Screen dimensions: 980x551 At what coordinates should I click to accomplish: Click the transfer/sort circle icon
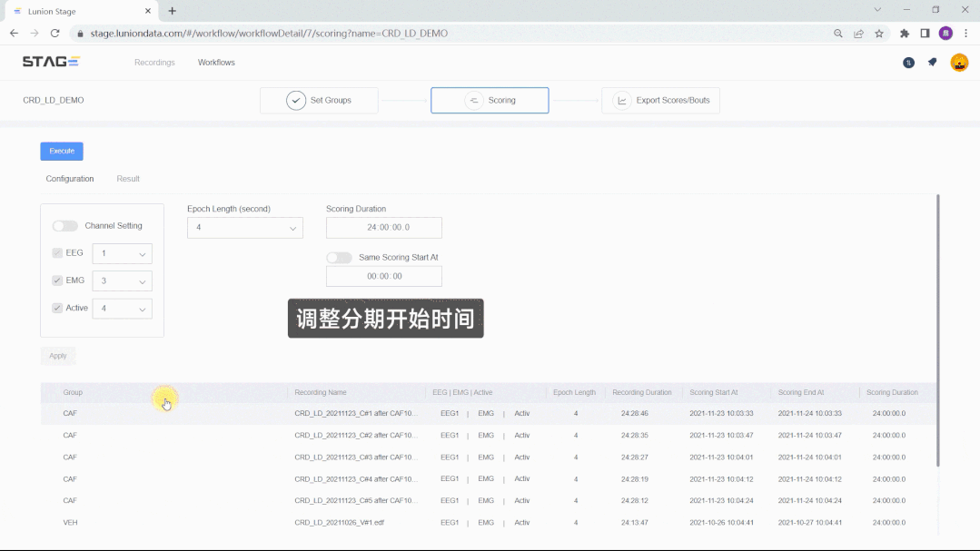point(908,63)
